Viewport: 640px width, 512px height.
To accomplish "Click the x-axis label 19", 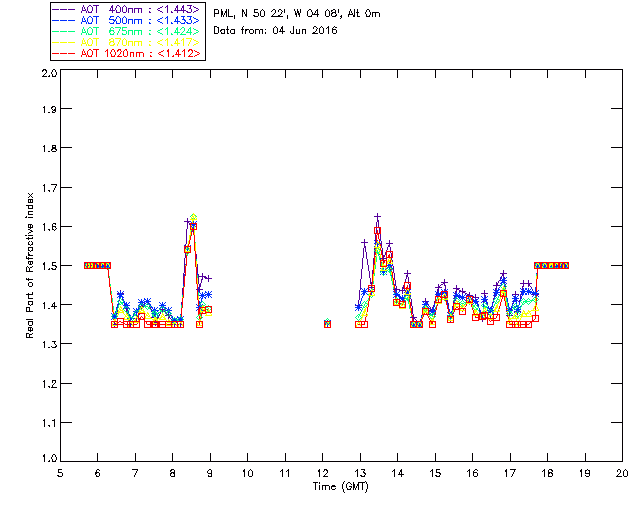I will (x=585, y=473).
